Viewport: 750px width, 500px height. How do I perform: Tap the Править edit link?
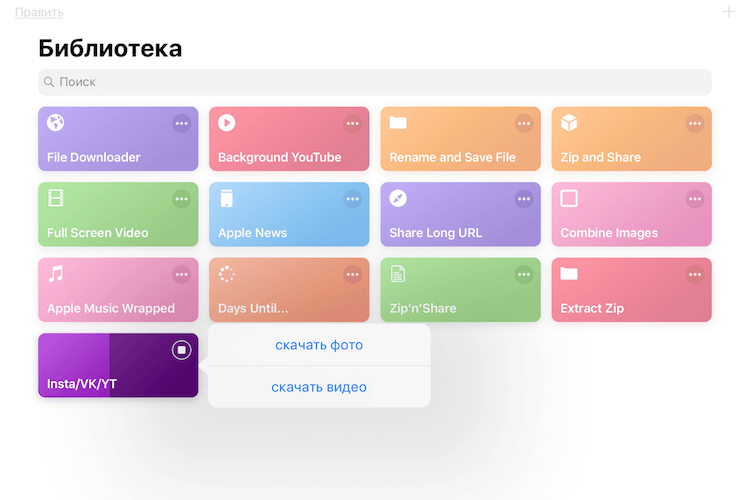(x=39, y=12)
